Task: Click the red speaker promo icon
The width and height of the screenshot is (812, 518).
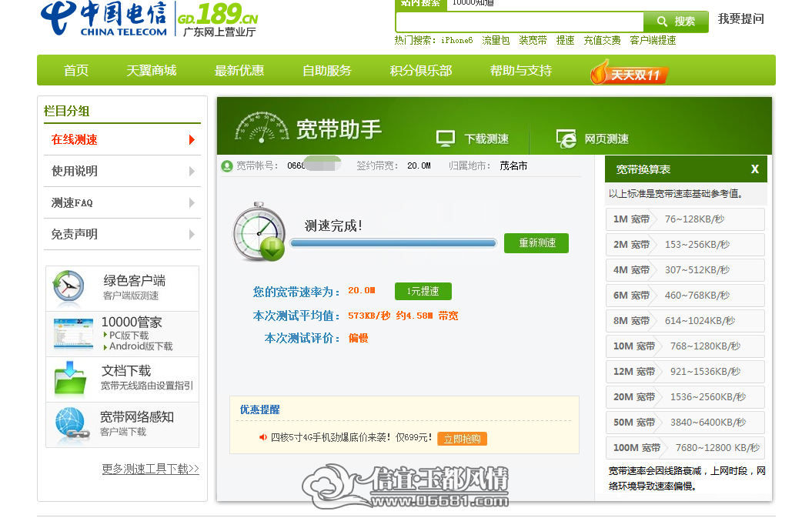Action: [263, 438]
